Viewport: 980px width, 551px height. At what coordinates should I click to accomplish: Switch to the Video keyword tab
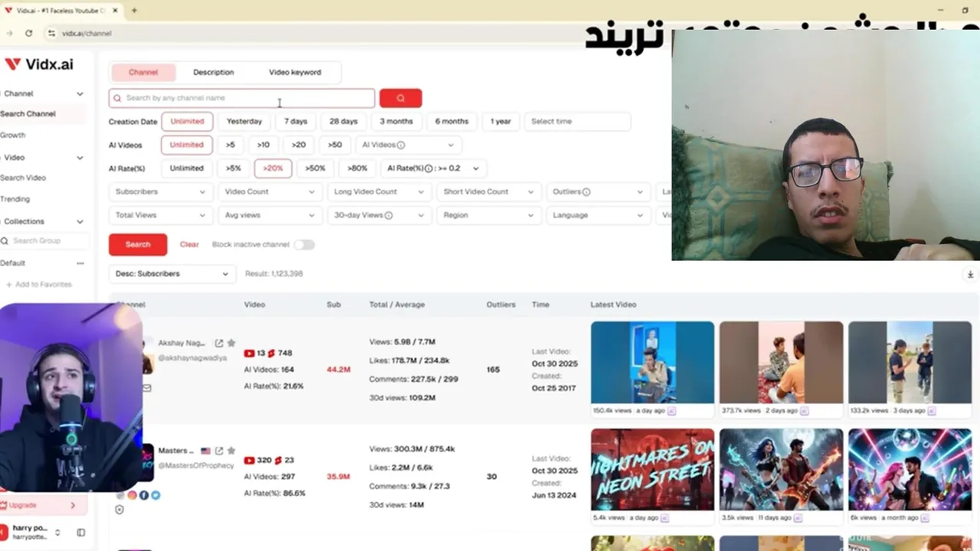(295, 73)
